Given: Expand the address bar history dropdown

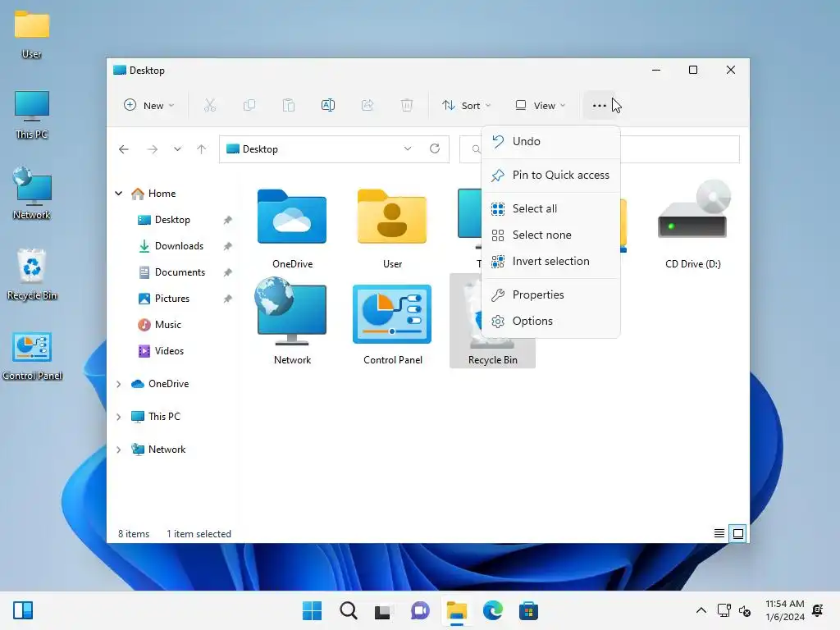Looking at the screenshot, I should click(408, 149).
